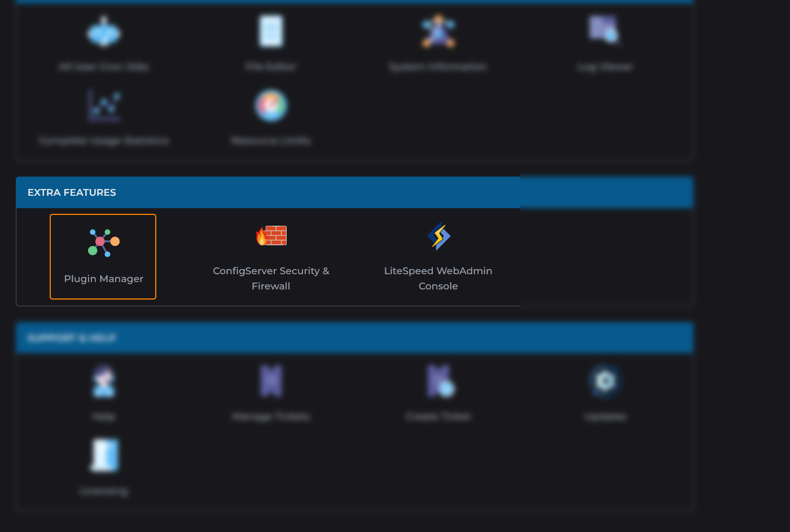Open the Resource Limits gauge icon
This screenshot has height=532, width=790.
271,105
